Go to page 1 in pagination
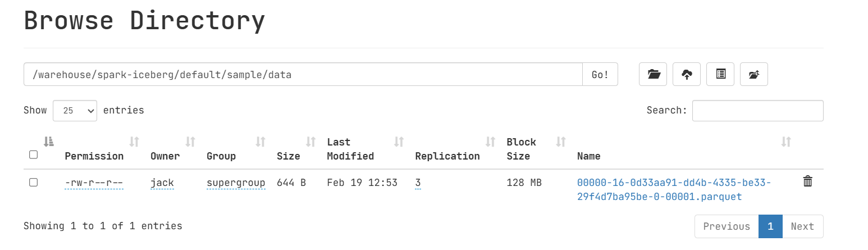 coord(770,226)
